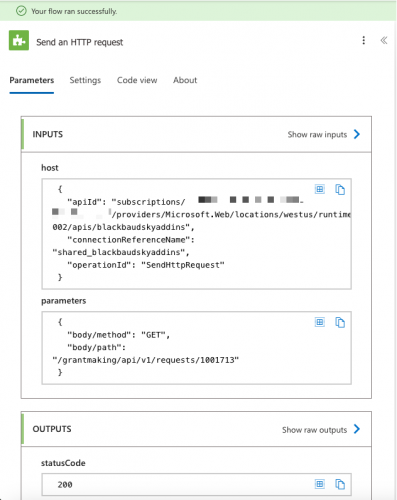Click the green success checkmark icon
Viewport: 397px width, 500px height.
21,11
